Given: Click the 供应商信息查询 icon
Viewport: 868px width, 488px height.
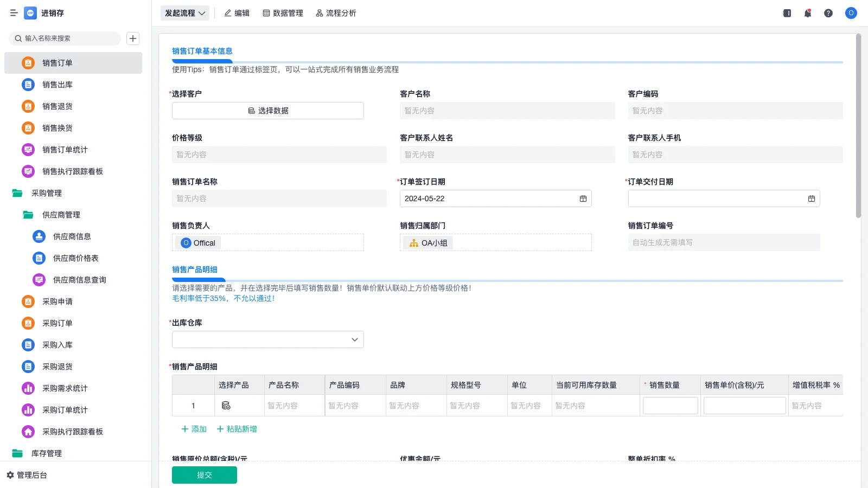Looking at the screenshot, I should (39, 280).
